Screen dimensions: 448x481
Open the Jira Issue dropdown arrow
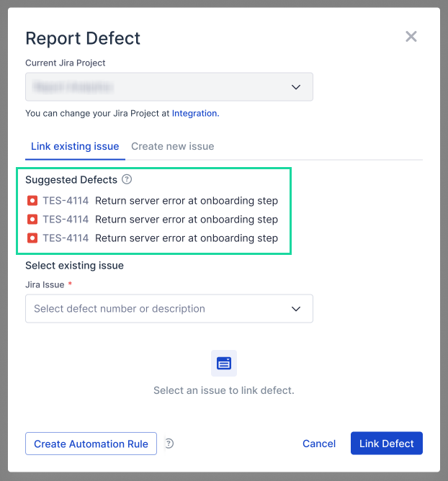tap(295, 309)
